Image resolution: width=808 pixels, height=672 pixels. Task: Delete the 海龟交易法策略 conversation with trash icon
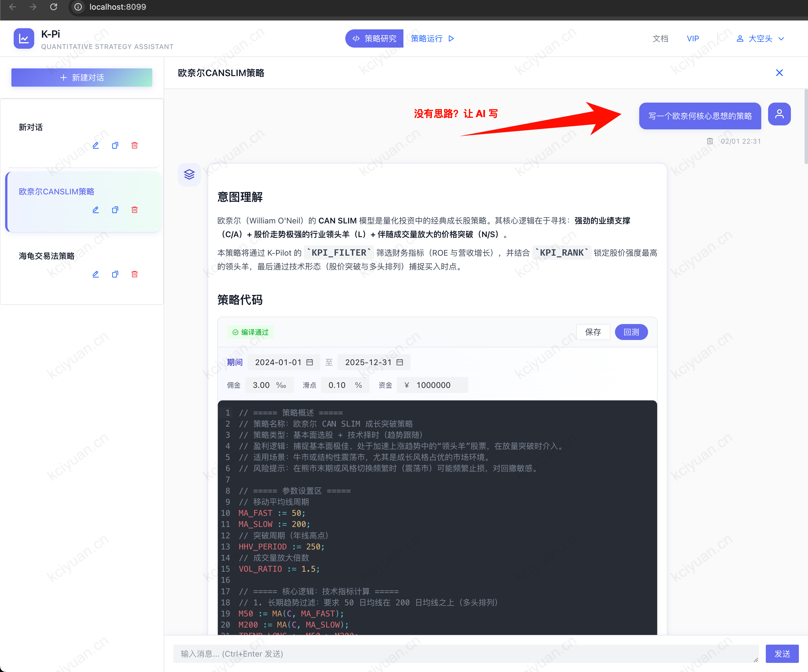134,274
